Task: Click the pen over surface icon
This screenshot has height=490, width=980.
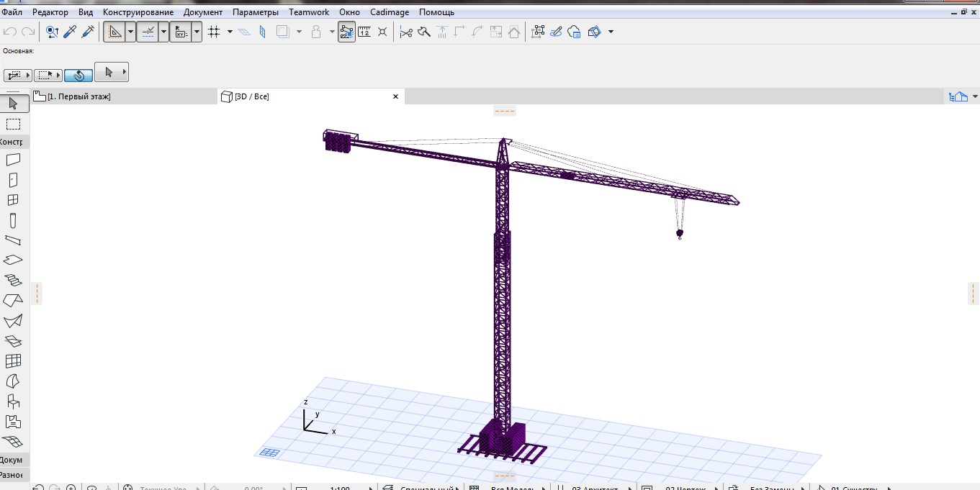Action: click(x=556, y=32)
